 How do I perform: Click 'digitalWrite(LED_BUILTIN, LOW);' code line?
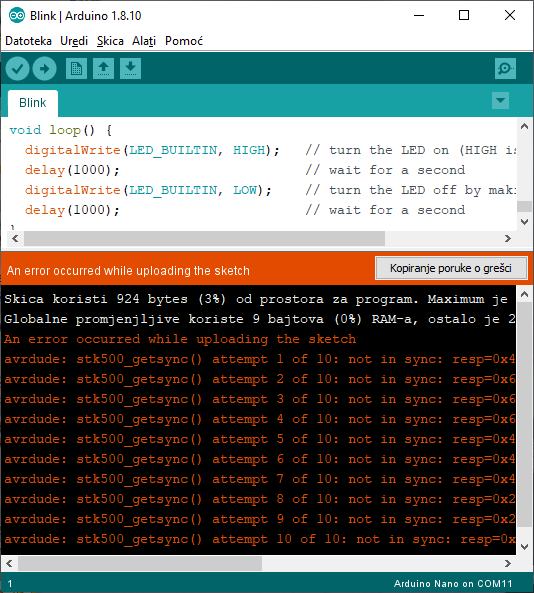tap(148, 190)
